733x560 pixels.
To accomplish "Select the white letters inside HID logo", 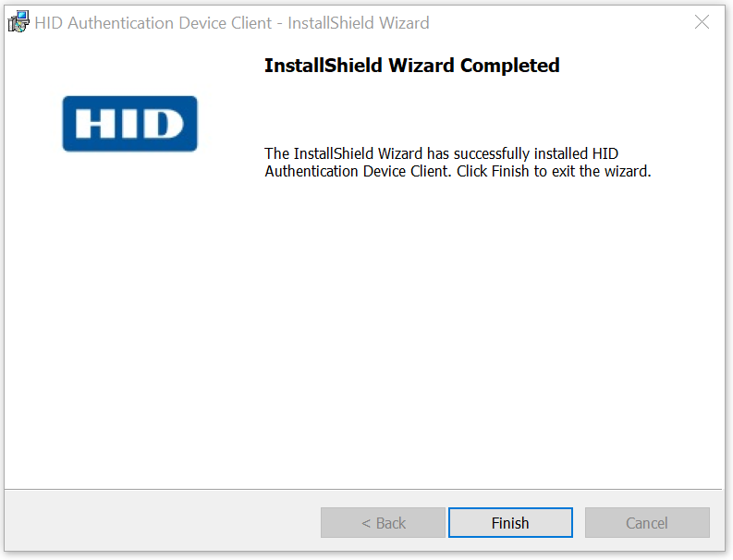I will pos(129,124).
